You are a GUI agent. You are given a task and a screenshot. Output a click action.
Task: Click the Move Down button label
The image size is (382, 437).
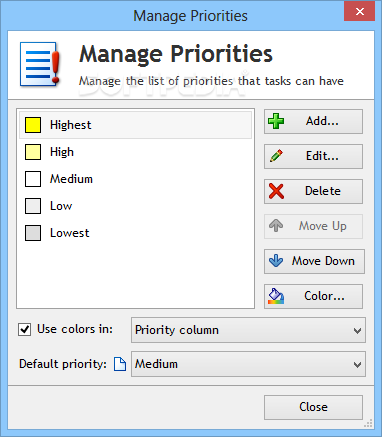323,261
